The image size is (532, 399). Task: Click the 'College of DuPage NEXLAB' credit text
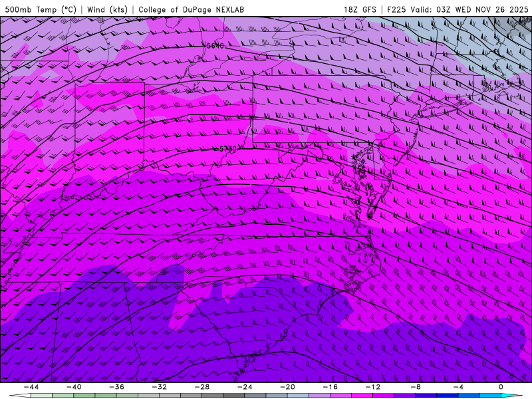(x=191, y=9)
